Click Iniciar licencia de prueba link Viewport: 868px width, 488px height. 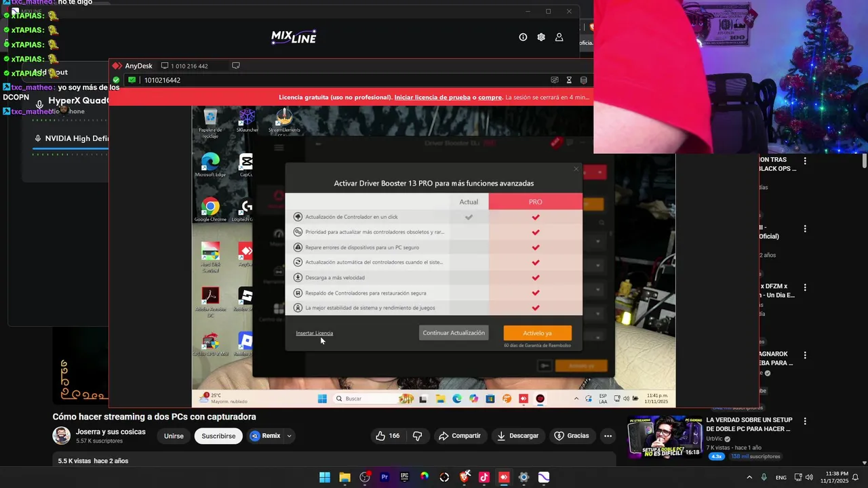coord(432,97)
